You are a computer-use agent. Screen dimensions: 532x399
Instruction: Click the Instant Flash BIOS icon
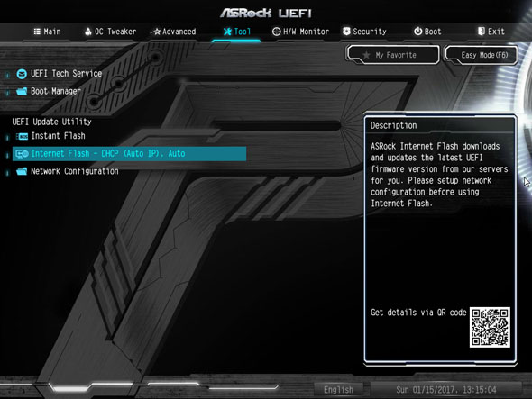[22, 136]
